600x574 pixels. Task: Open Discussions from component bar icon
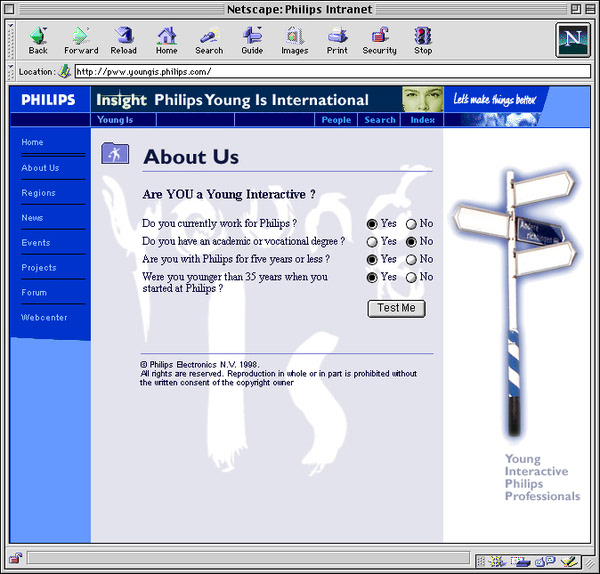pos(545,561)
